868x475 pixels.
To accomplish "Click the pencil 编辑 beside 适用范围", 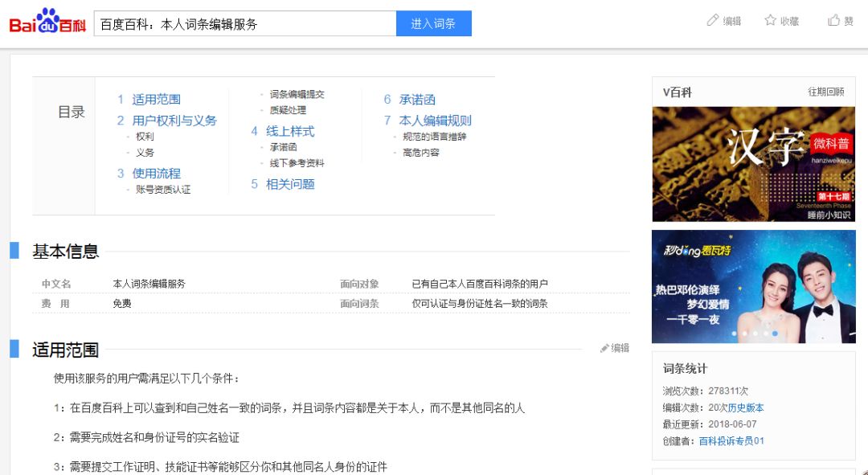I will coord(615,348).
